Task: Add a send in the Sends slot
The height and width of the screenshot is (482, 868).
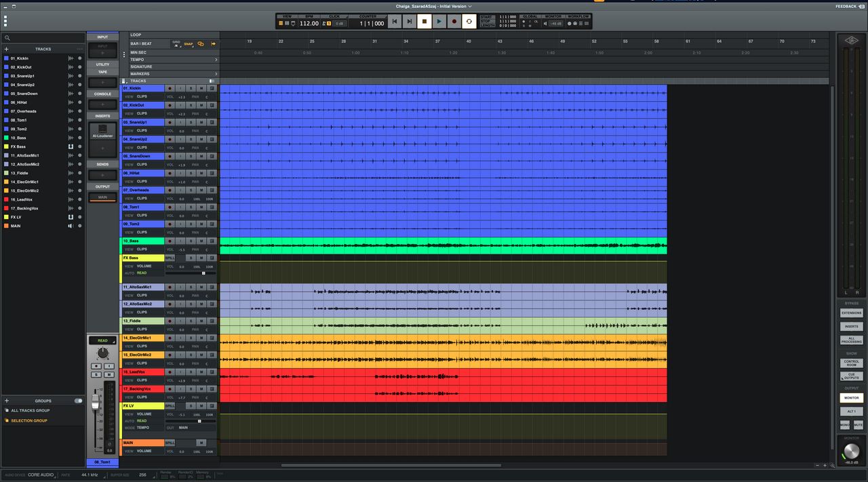Action: coord(102,175)
